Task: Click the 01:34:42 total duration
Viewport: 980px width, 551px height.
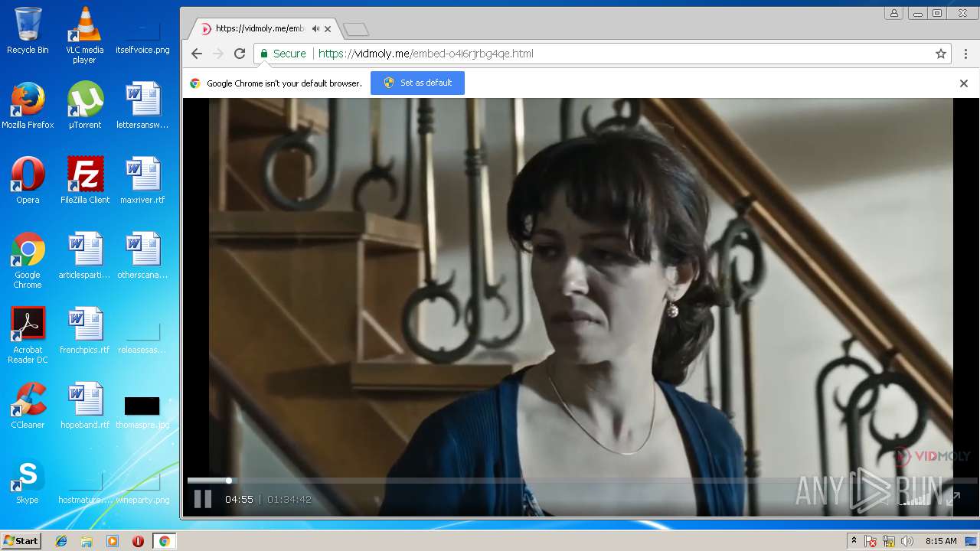Action: click(x=289, y=500)
